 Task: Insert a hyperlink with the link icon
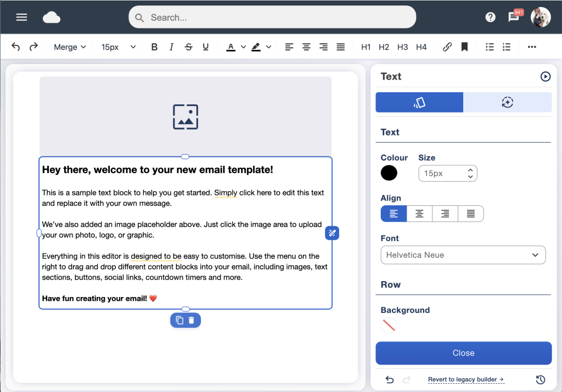click(447, 47)
